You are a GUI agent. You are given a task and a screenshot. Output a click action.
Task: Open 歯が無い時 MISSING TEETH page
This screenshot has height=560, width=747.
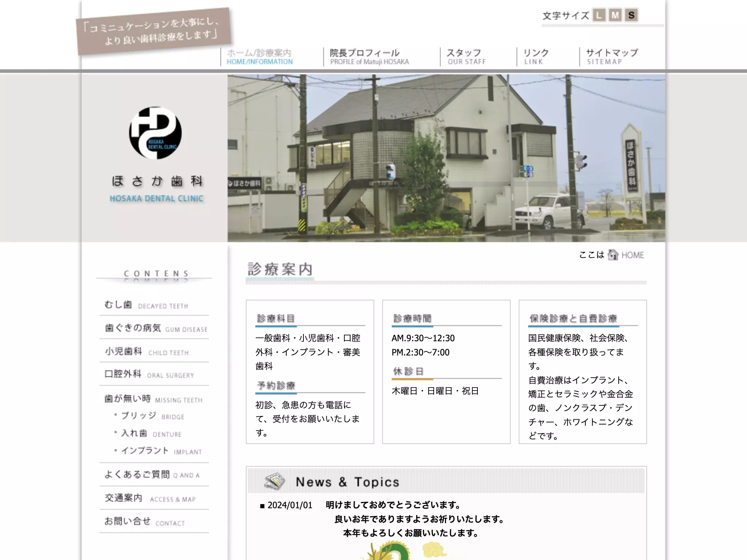153,399
